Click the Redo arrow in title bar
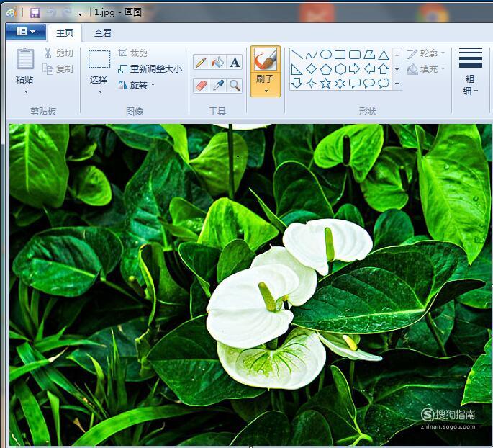The image size is (493, 448). pos(67,12)
